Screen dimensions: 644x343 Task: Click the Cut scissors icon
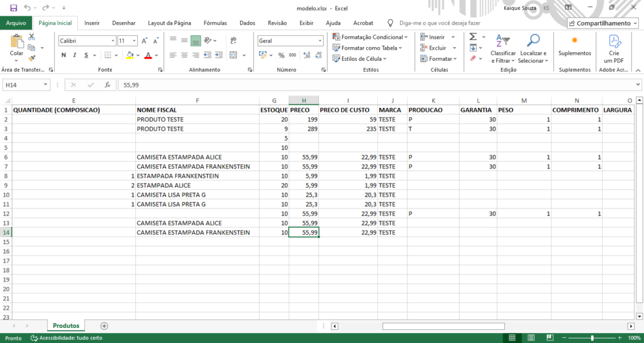point(32,38)
